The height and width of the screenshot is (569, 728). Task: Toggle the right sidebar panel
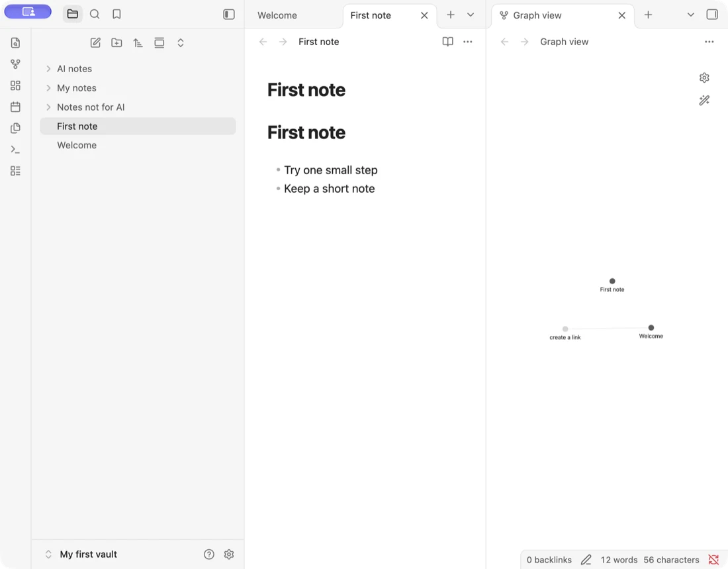[x=712, y=15]
